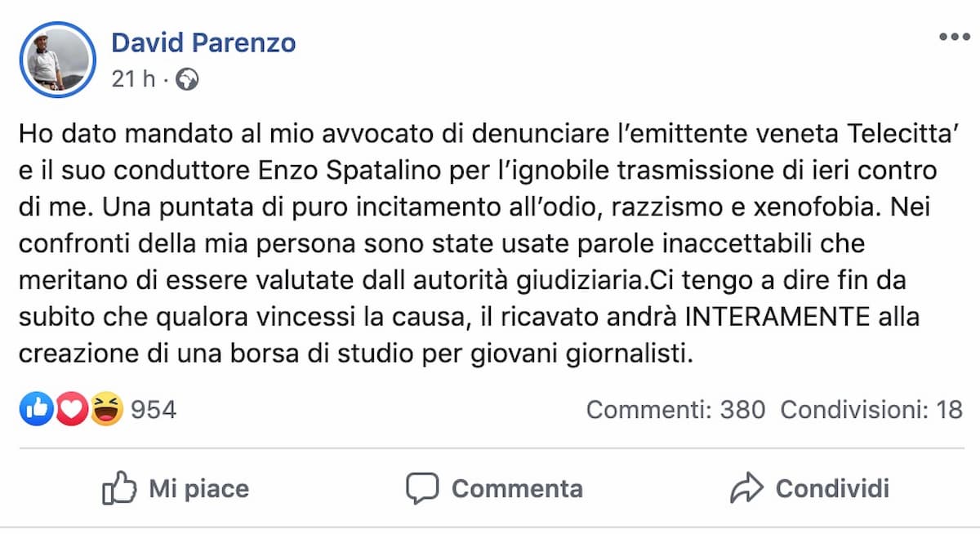Click the laughing face reaction icon
The height and width of the screenshot is (534, 980).
[106, 409]
